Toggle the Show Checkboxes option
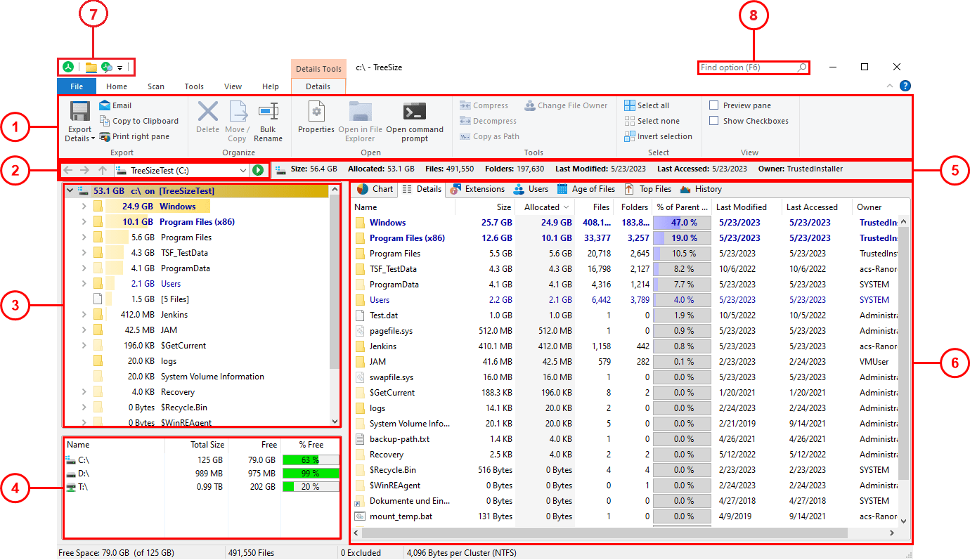Screen dimensions: 970x560 [714, 121]
